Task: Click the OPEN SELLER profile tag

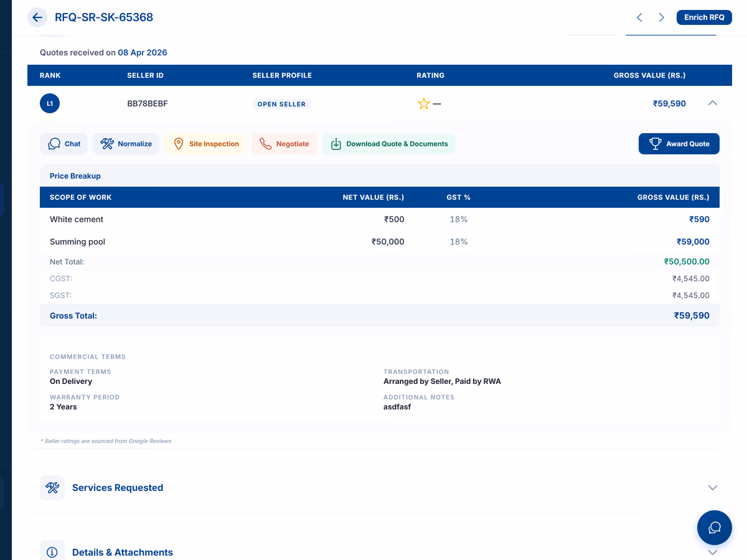Action: 281,104
